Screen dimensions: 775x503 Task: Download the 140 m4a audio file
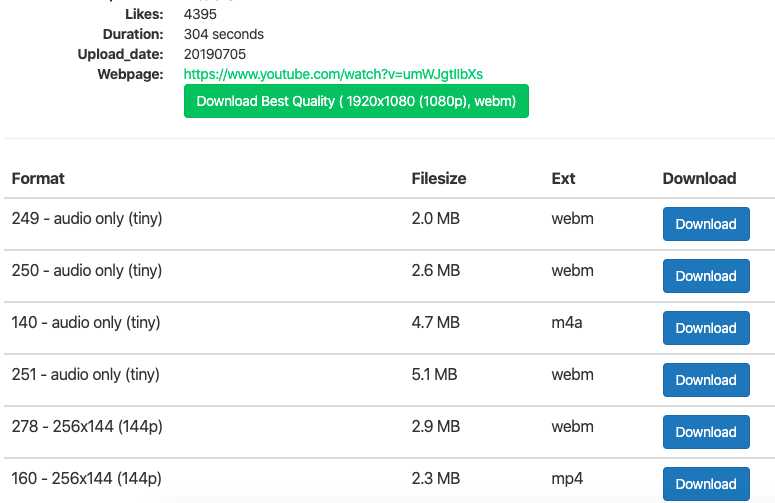[706, 328]
